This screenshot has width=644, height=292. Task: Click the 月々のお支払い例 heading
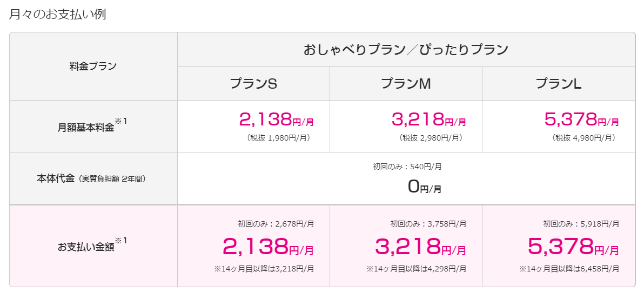point(57,15)
